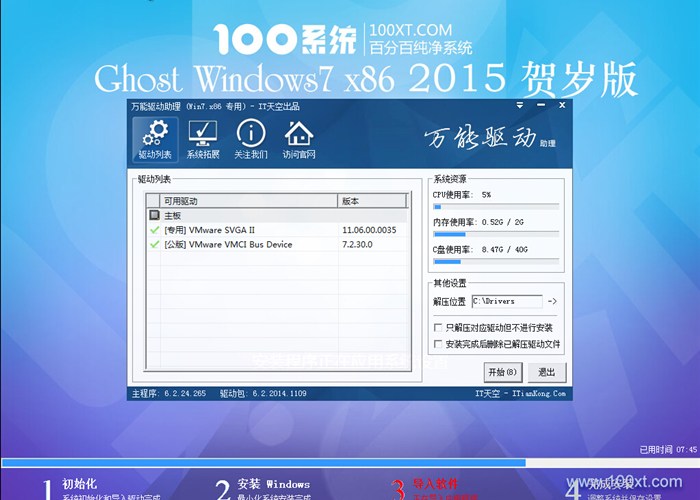
Task: Click the 内存使用率 memory usage bar
Action: pyautogui.click(x=496, y=235)
